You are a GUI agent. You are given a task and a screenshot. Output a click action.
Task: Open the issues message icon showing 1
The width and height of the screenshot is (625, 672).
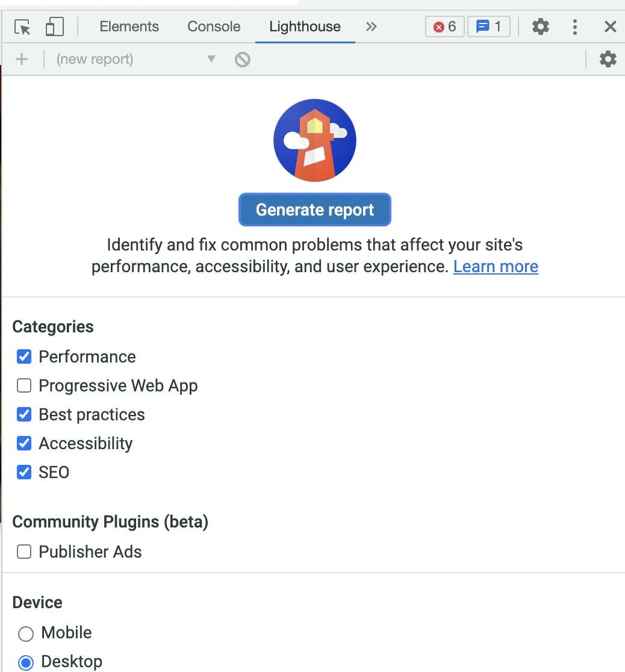click(x=489, y=26)
